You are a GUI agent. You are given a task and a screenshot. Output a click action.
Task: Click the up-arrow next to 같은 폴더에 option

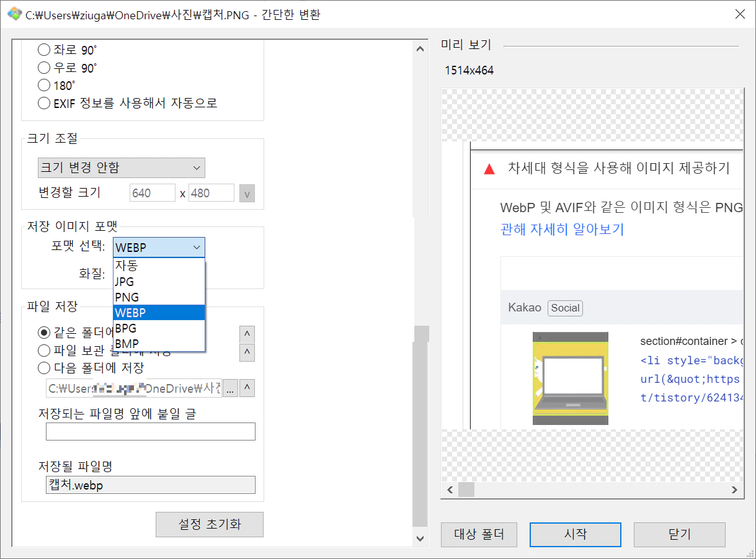[x=246, y=334]
